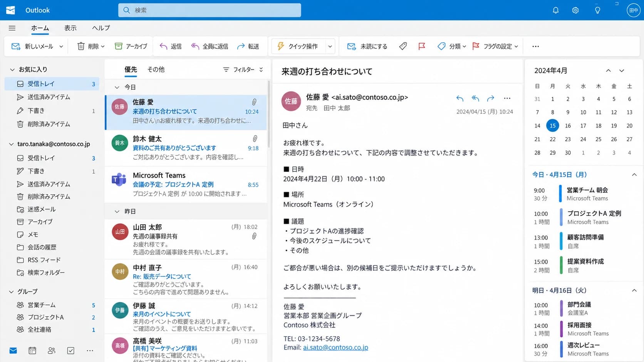
Task: Open notifications bell in header
Action: (555, 10)
